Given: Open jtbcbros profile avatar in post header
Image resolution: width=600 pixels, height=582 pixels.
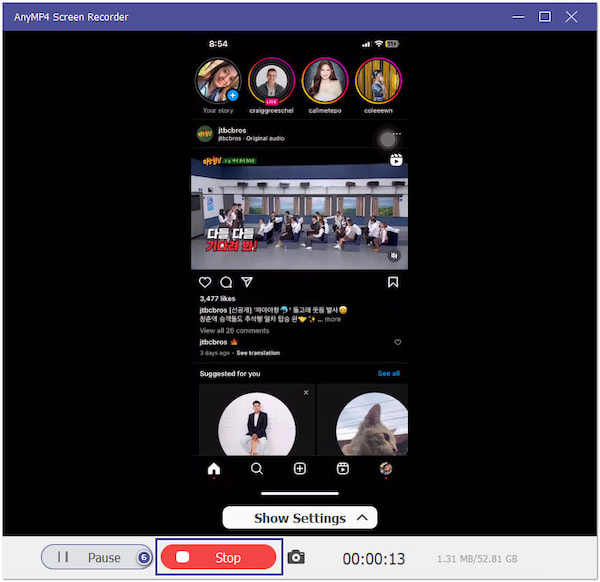Looking at the screenshot, I should click(x=205, y=134).
